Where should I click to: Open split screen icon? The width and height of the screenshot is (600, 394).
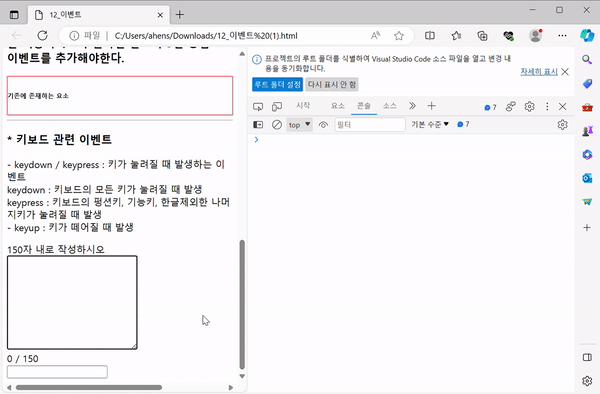pos(430,36)
